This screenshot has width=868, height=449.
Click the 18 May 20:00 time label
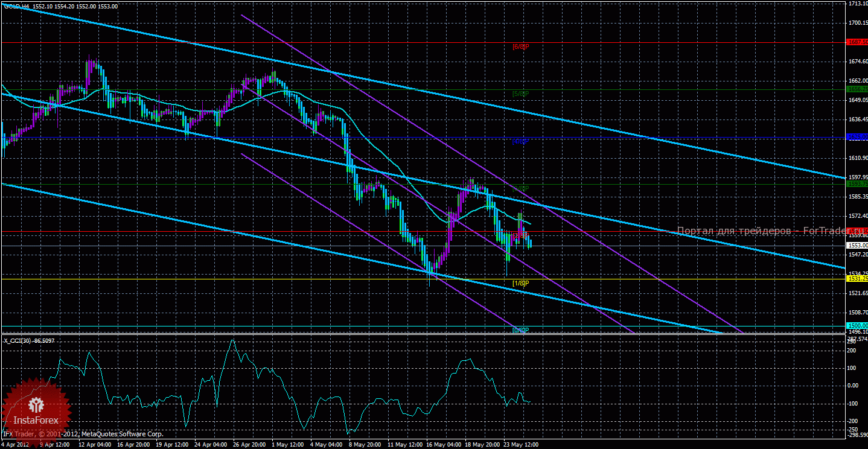coord(482,444)
